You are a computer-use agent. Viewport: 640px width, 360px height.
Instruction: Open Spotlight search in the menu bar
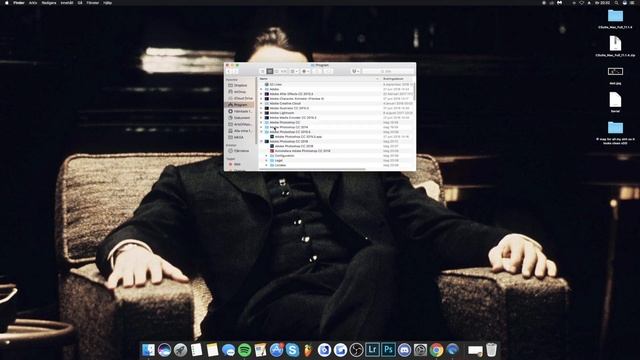(x=616, y=3)
